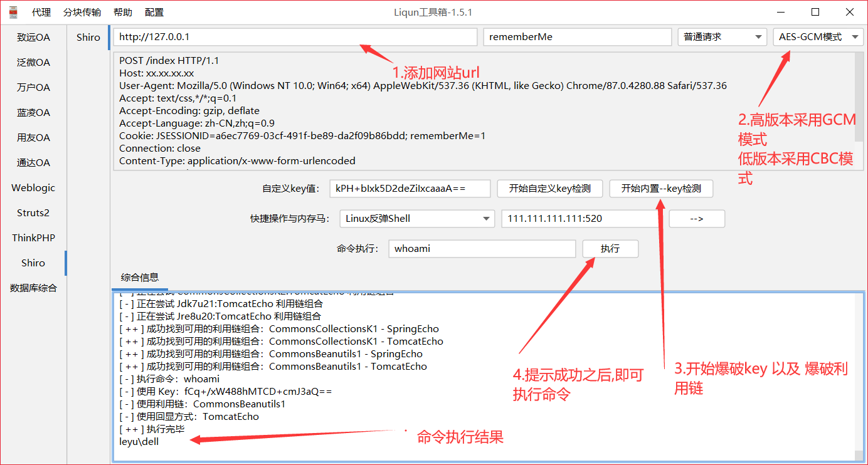The width and height of the screenshot is (868, 465).
Task: Click the 'Host: xx.xx.xx.xx' line
Action: tap(156, 73)
